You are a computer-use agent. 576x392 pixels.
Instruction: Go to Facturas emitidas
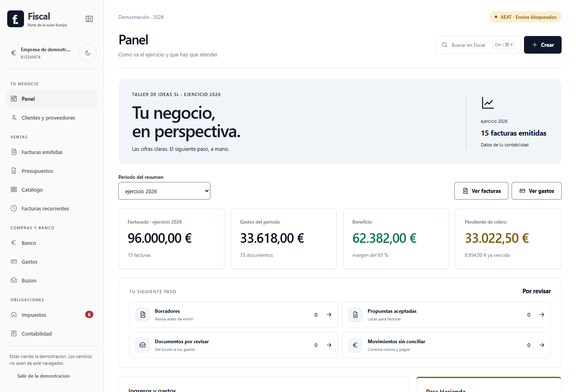[x=52, y=152]
